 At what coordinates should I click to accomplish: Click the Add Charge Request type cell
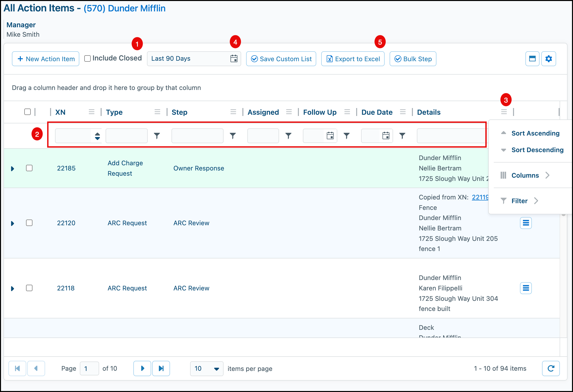tap(125, 168)
